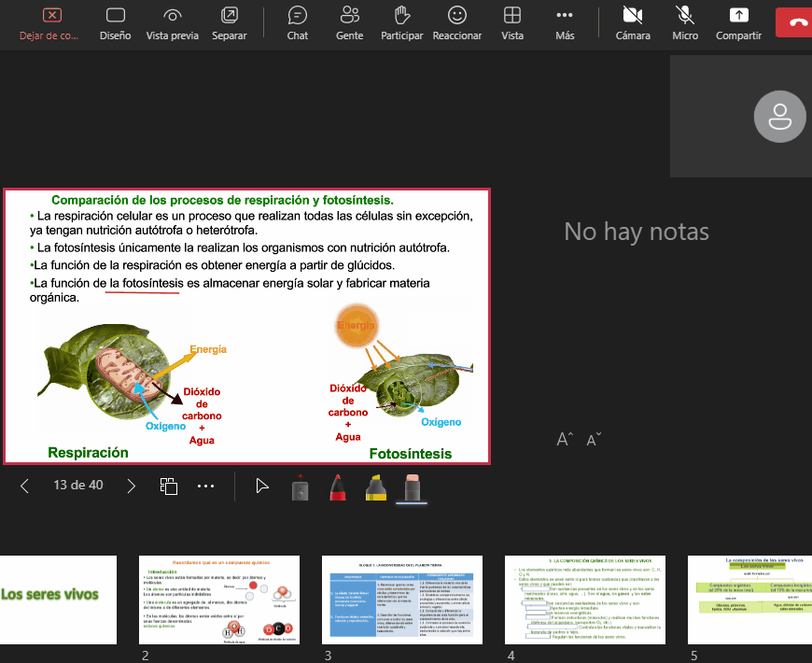
Task: Select the eraser tool
Action: (x=413, y=487)
